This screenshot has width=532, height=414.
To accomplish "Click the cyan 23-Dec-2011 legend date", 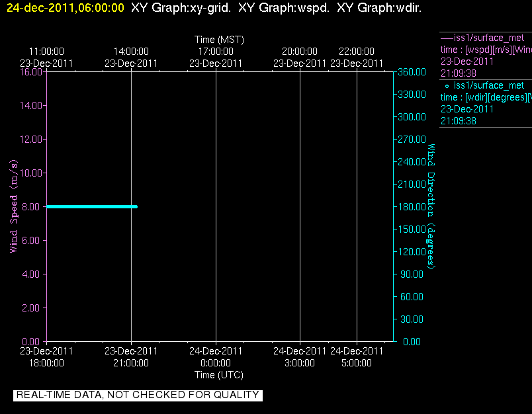I will tap(467, 109).
